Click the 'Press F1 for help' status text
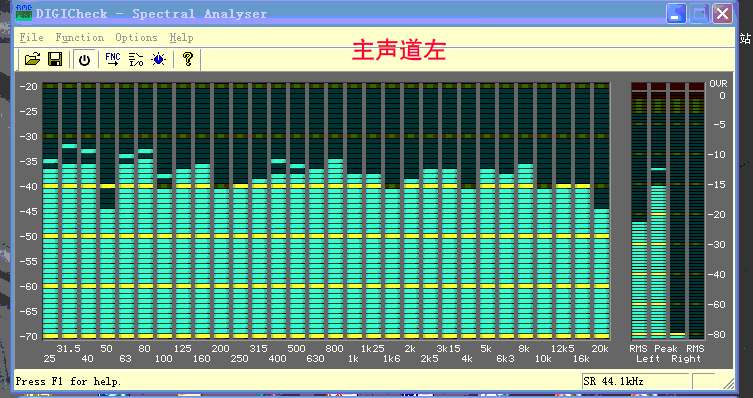Screen dimensions: 753x398 pyautogui.click(x=69, y=382)
